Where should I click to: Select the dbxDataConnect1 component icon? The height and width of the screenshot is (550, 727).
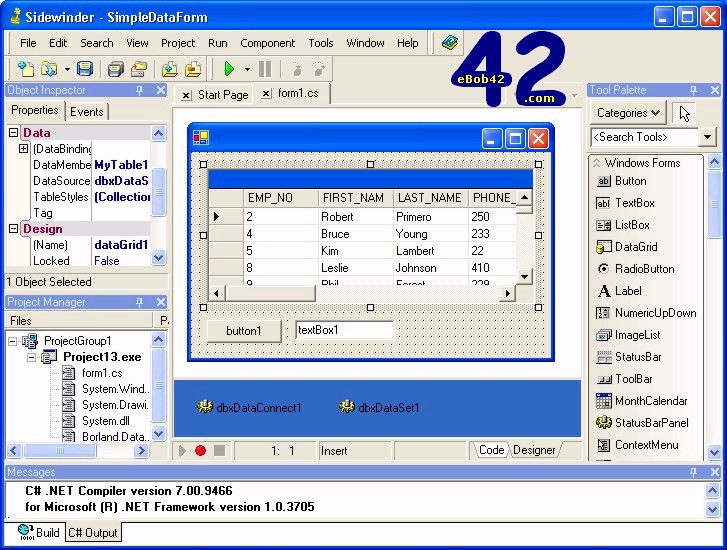pyautogui.click(x=205, y=407)
